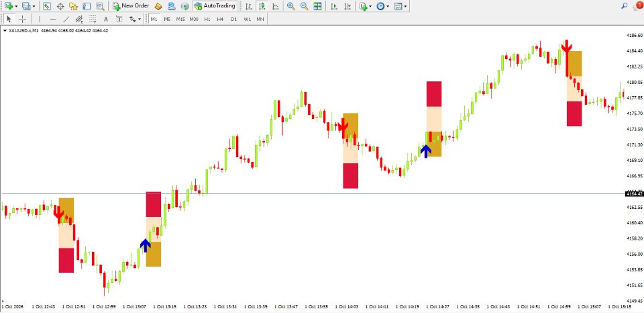Select red sell arrow near 14:59
Viewport: 644px width, 313px height.
(x=566, y=46)
